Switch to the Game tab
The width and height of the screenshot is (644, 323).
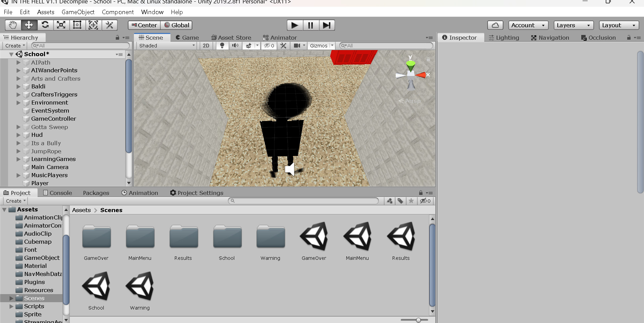point(187,37)
